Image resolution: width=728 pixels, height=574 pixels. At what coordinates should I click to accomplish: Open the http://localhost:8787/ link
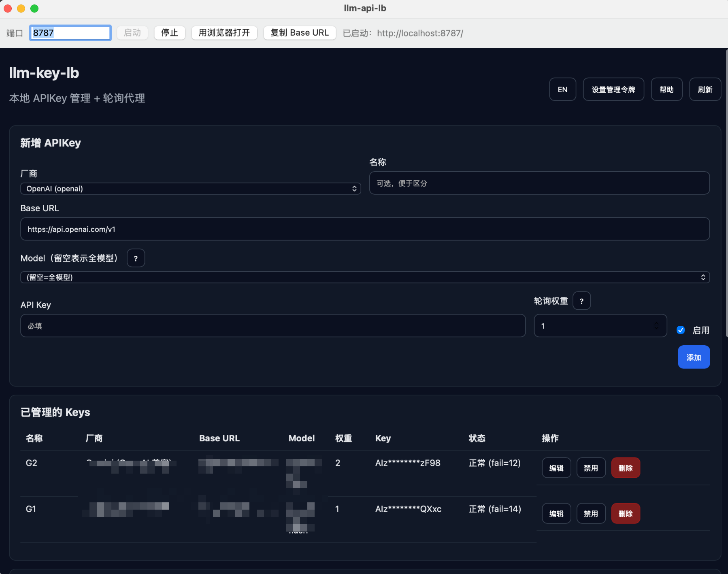[x=419, y=33]
